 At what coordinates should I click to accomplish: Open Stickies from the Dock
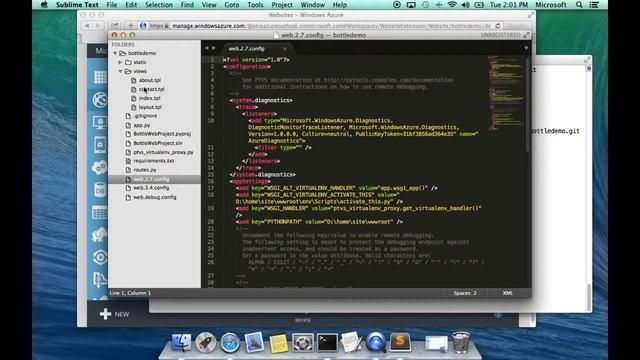279,343
